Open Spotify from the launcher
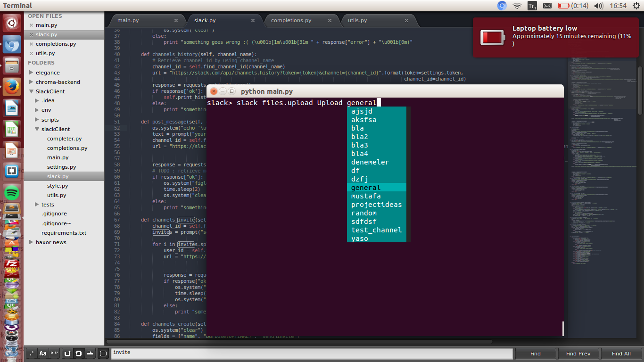Viewport: 644px width, 362px height. [12, 193]
